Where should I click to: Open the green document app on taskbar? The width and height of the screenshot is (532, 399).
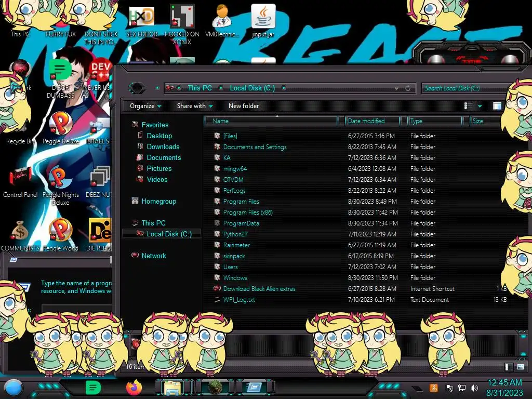click(93, 388)
